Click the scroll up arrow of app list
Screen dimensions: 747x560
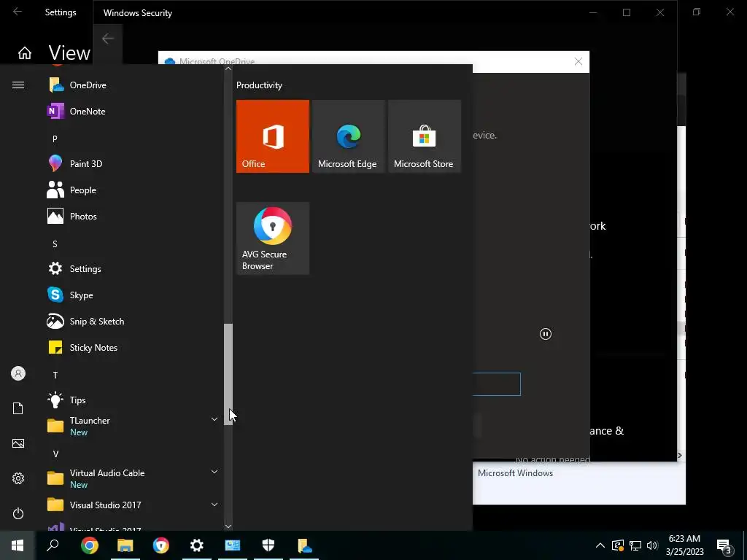[228, 69]
